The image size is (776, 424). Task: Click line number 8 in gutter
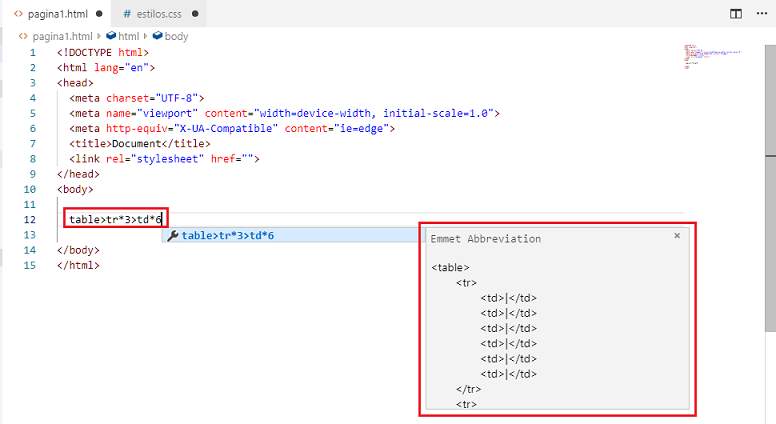pyautogui.click(x=33, y=159)
